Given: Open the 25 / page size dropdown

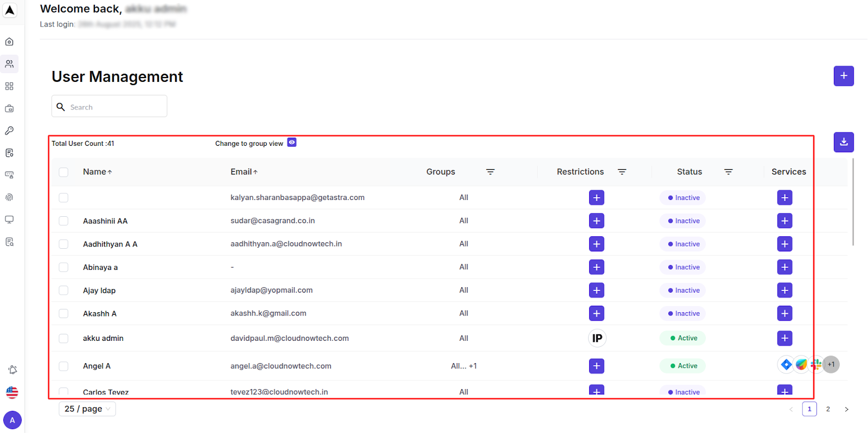Looking at the screenshot, I should pyautogui.click(x=87, y=409).
